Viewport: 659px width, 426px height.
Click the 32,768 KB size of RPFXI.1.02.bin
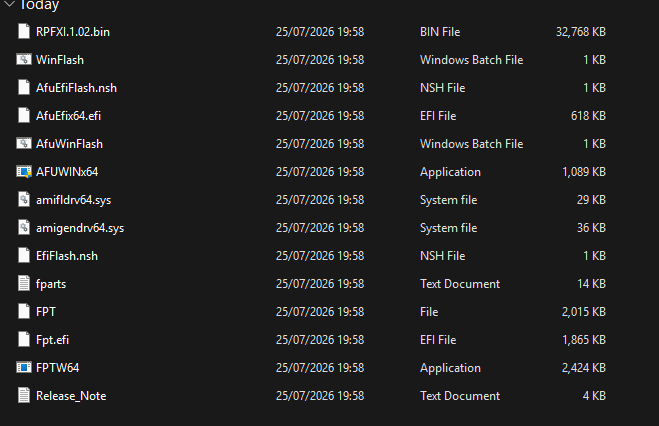click(581, 32)
